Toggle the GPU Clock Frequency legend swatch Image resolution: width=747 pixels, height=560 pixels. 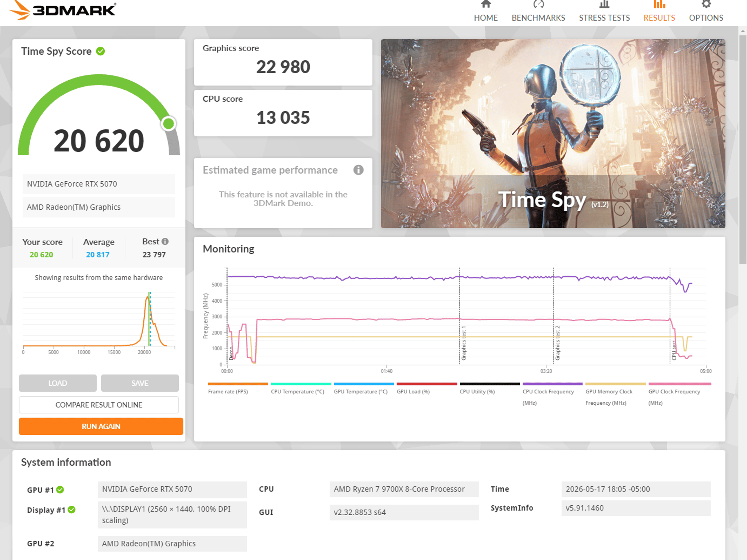point(680,384)
